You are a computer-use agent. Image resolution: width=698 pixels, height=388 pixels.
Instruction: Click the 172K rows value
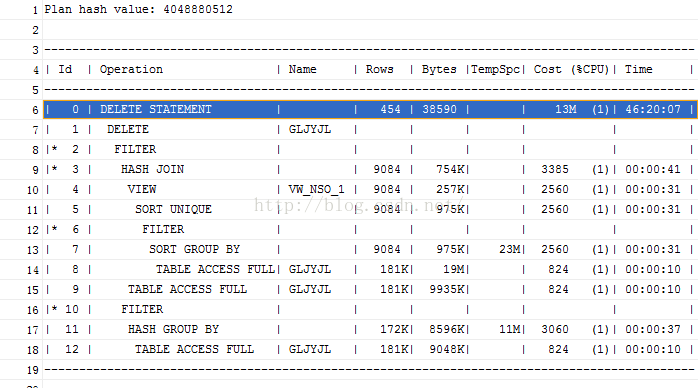[394, 330]
